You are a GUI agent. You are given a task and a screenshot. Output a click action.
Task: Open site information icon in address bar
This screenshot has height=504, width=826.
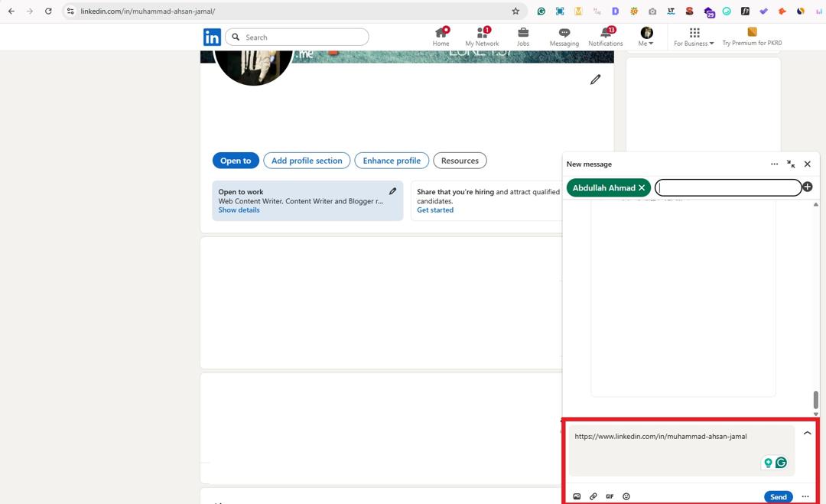click(70, 11)
